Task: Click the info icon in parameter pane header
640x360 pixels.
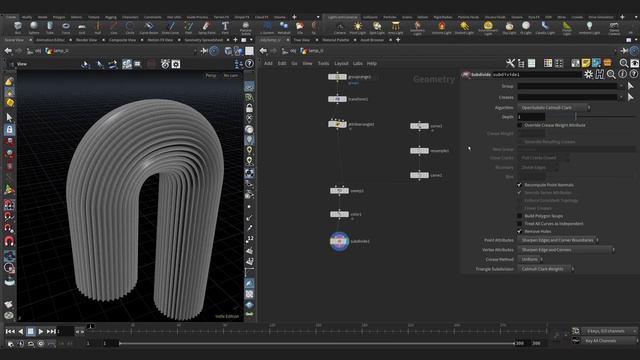Action: pyautogui.click(x=622, y=74)
